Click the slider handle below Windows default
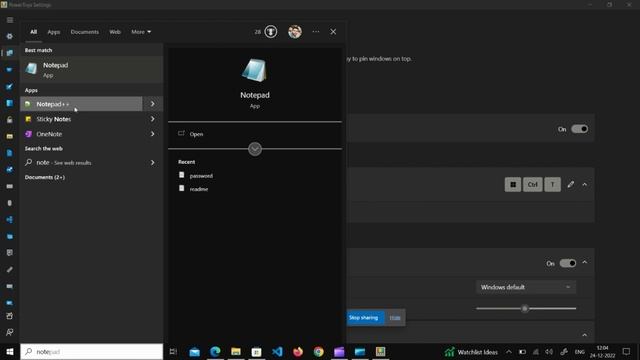 coord(525,308)
